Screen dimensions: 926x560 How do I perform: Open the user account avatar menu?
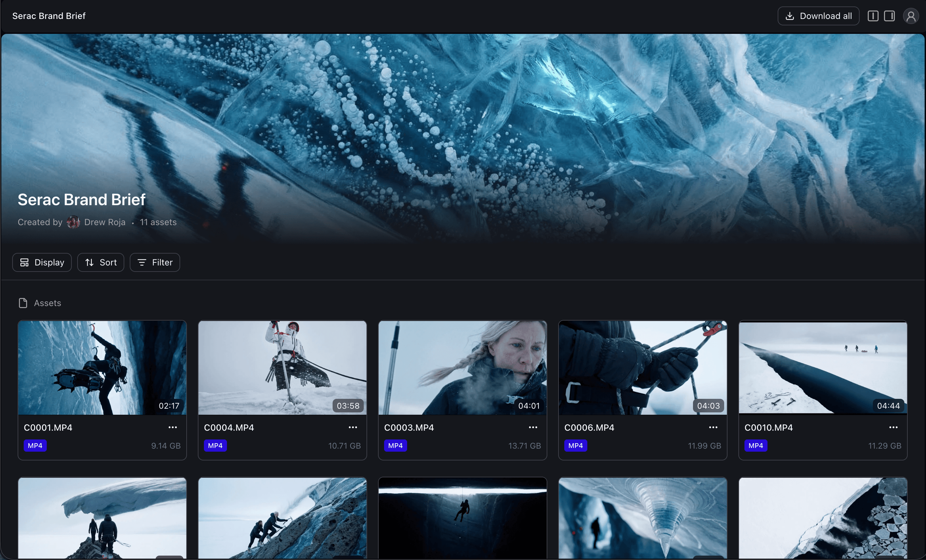(911, 16)
